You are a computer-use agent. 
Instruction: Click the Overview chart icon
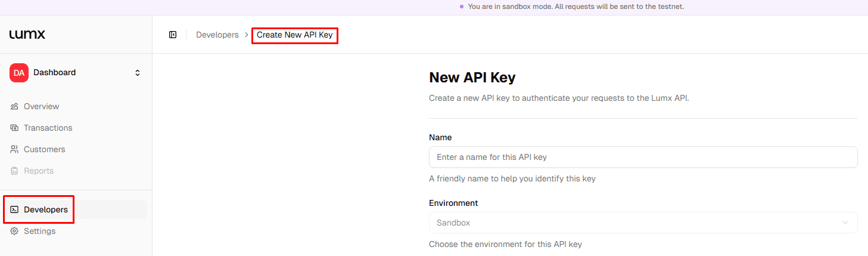(14, 106)
